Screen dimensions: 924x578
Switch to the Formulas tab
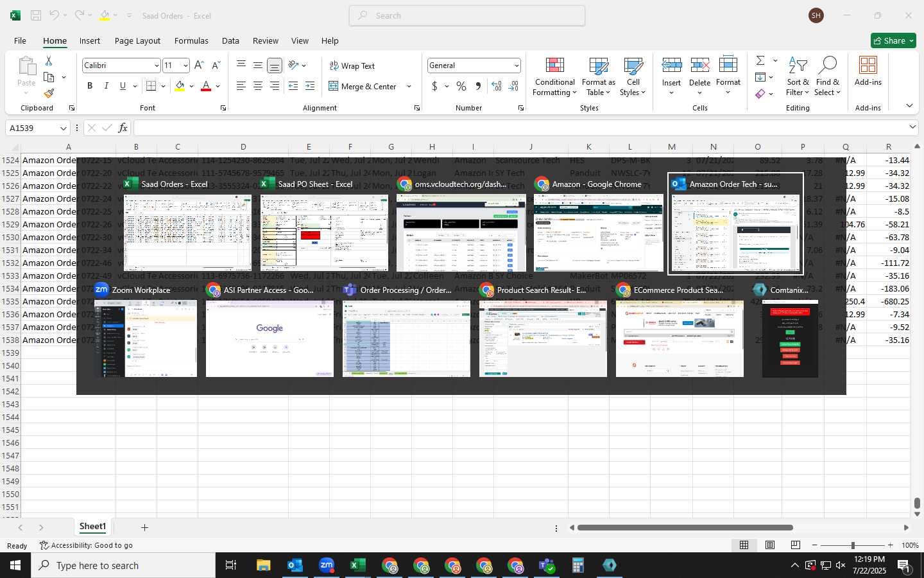(x=191, y=40)
